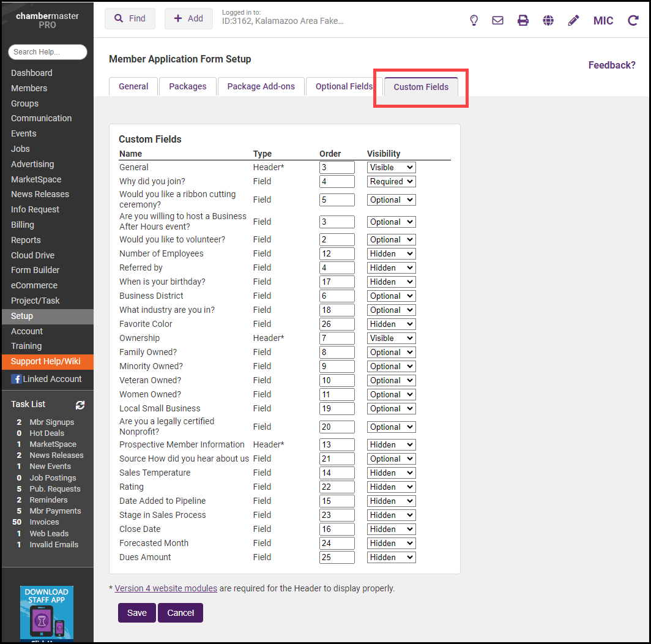
Task: Open visibility dropdown for Veteran Owned?
Action: [x=391, y=380]
